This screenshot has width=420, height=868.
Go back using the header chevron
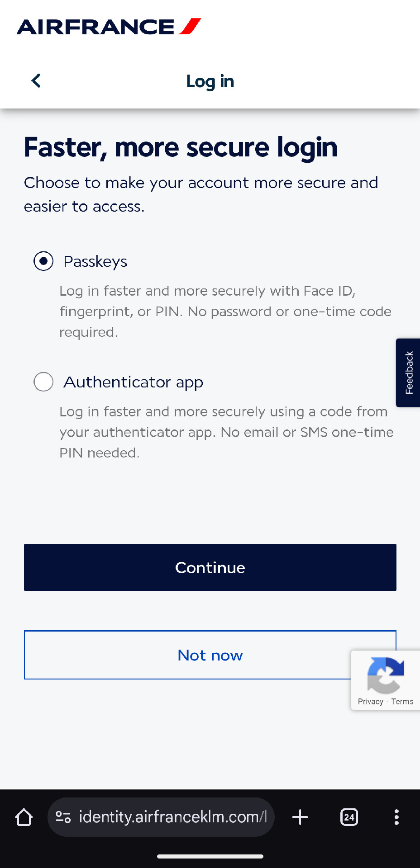click(36, 81)
